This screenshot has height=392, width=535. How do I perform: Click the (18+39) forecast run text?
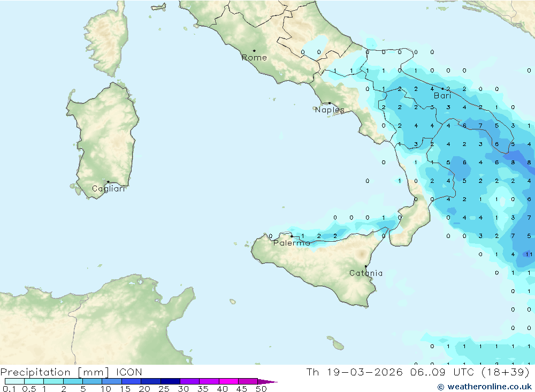[x=506, y=372]
